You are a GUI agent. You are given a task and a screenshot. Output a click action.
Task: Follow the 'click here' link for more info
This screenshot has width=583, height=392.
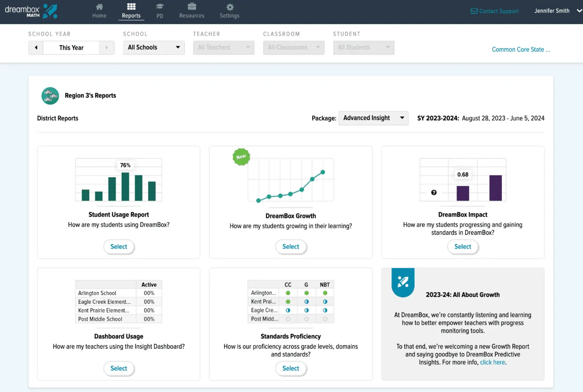[492, 363]
